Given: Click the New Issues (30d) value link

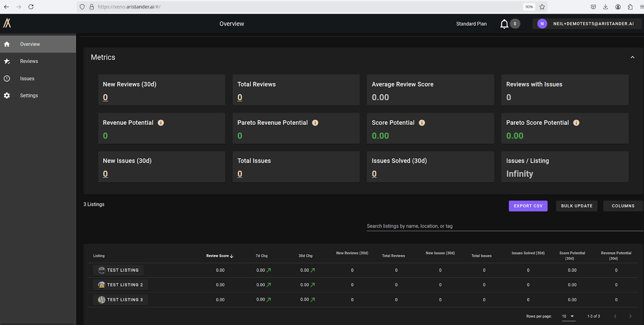Looking at the screenshot, I should 105,174.
